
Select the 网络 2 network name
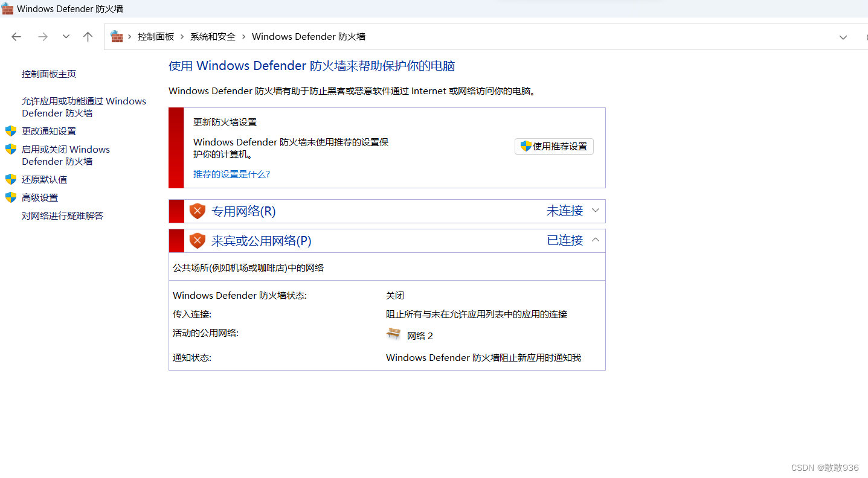point(420,336)
